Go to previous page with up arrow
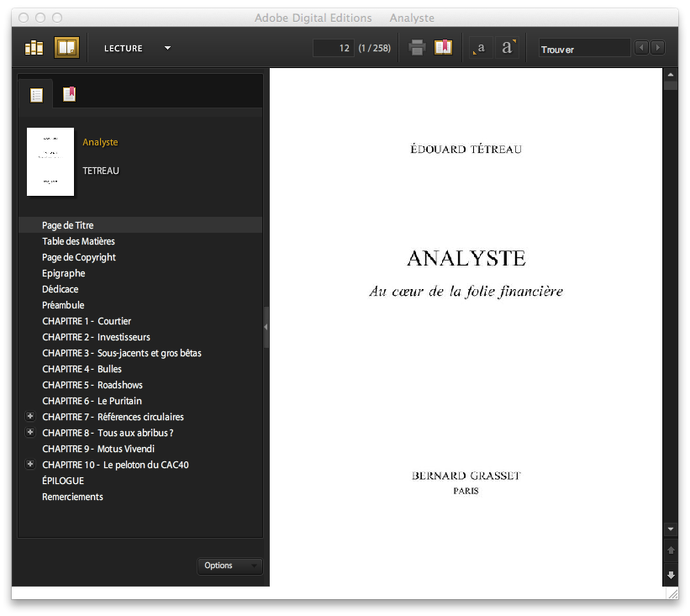 pyautogui.click(x=671, y=550)
